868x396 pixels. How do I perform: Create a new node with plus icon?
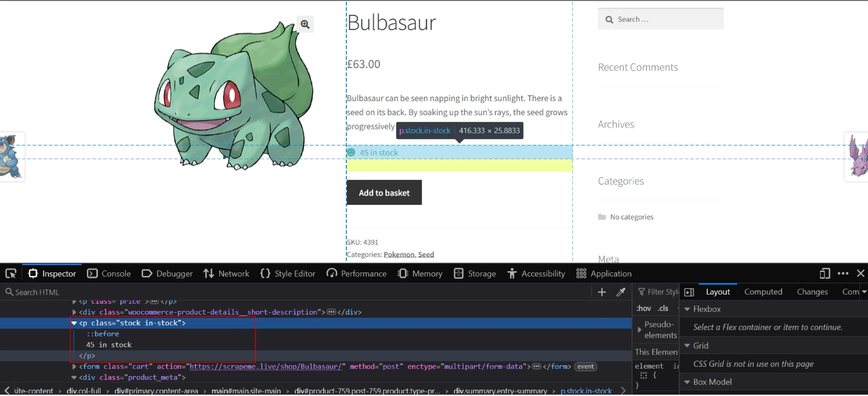coord(602,292)
